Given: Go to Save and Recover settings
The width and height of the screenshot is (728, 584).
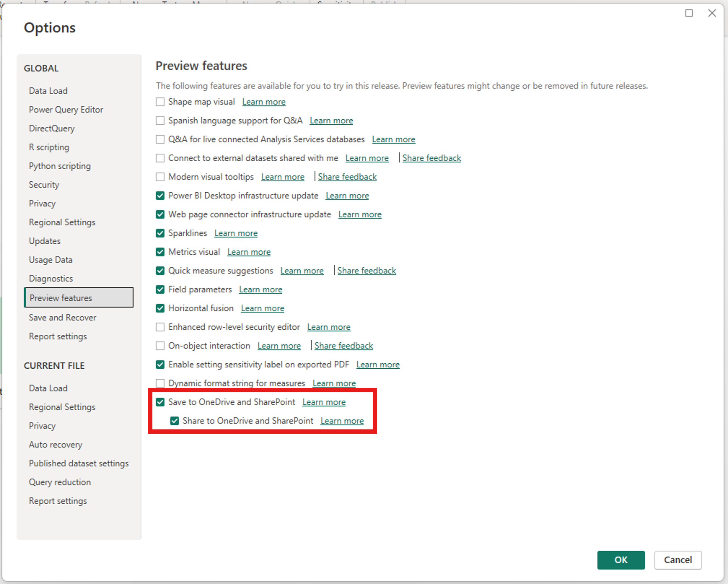Looking at the screenshot, I should 62,318.
